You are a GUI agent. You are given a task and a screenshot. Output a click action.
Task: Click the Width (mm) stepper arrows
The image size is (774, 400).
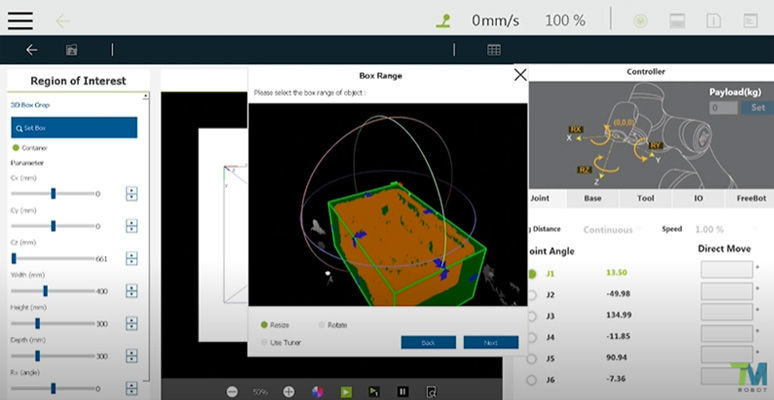click(x=131, y=291)
